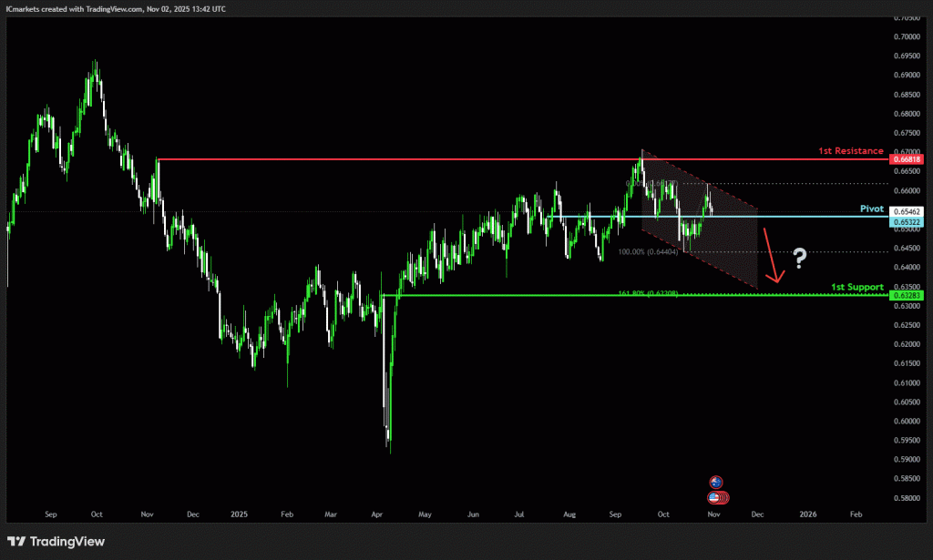
Task: Select the red downward arrow drawing
Action: [x=772, y=257]
